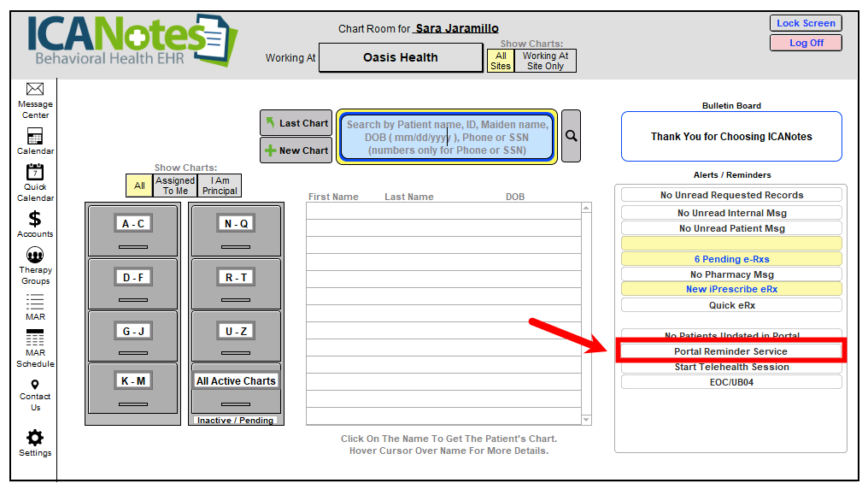This screenshot has width=868, height=489.
Task: Select I Am Principal charts filter
Action: (220, 186)
